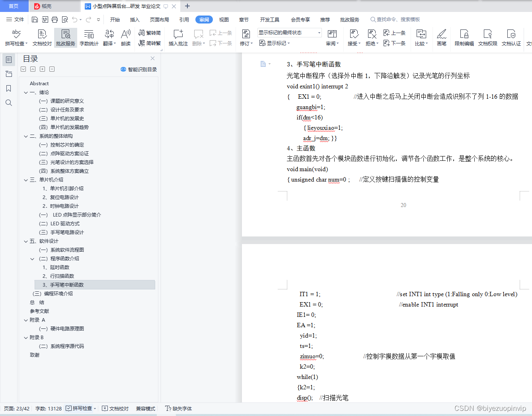This screenshot has height=416, width=532.
Task: Open the 审阅 review pane button
Action: point(332,38)
